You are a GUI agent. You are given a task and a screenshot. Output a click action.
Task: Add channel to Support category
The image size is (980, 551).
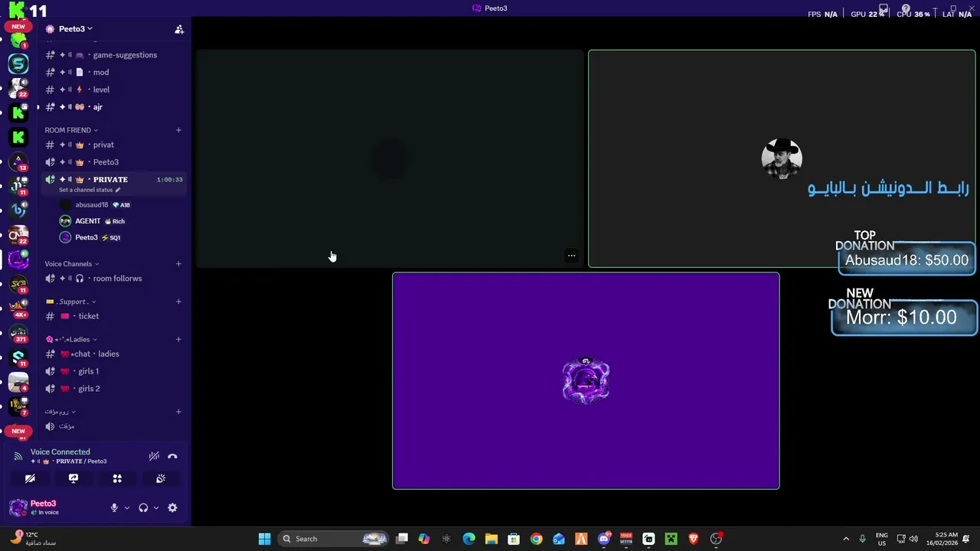click(x=178, y=302)
